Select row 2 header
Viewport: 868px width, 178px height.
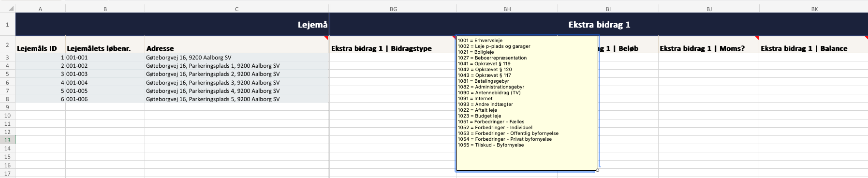tap(7, 44)
